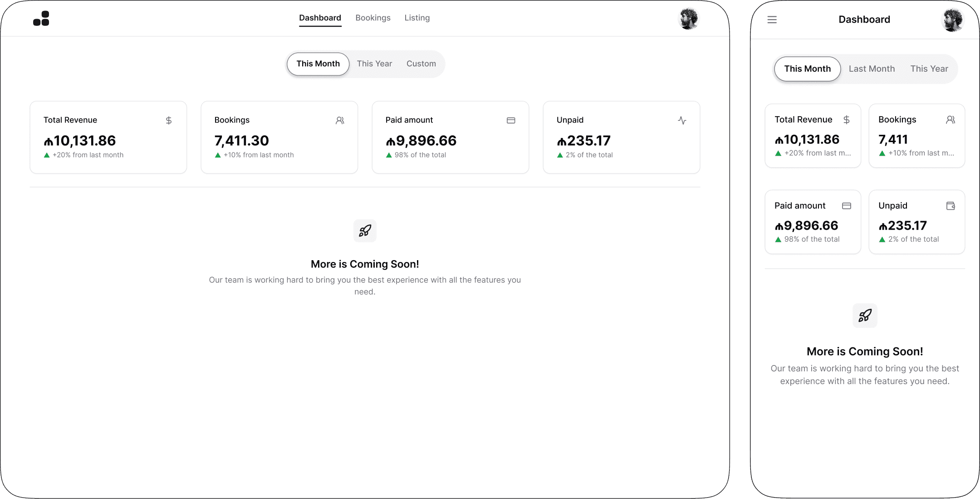Click the mobile profile picture
The width and height of the screenshot is (980, 499).
pyautogui.click(x=953, y=20)
